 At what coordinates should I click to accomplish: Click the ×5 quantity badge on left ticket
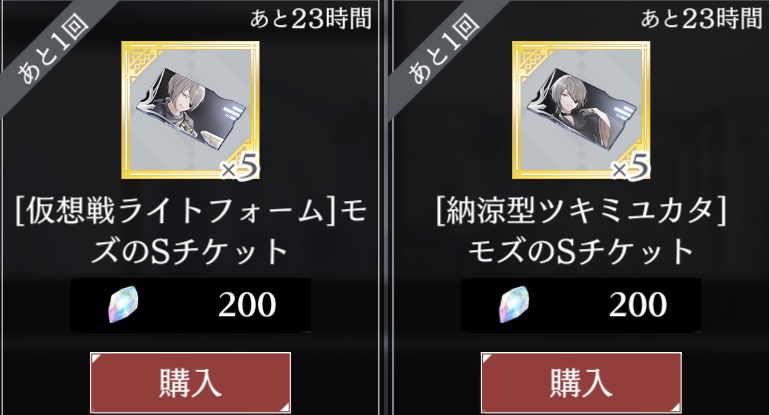coord(239,168)
